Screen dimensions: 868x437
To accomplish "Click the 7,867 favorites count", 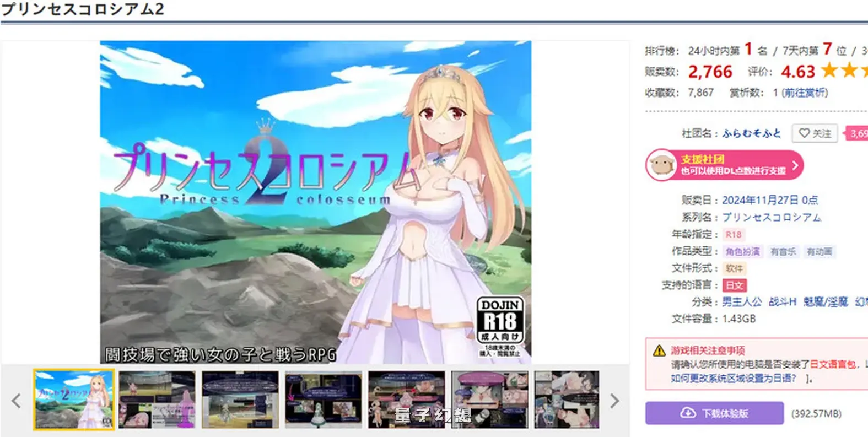I will (x=700, y=93).
